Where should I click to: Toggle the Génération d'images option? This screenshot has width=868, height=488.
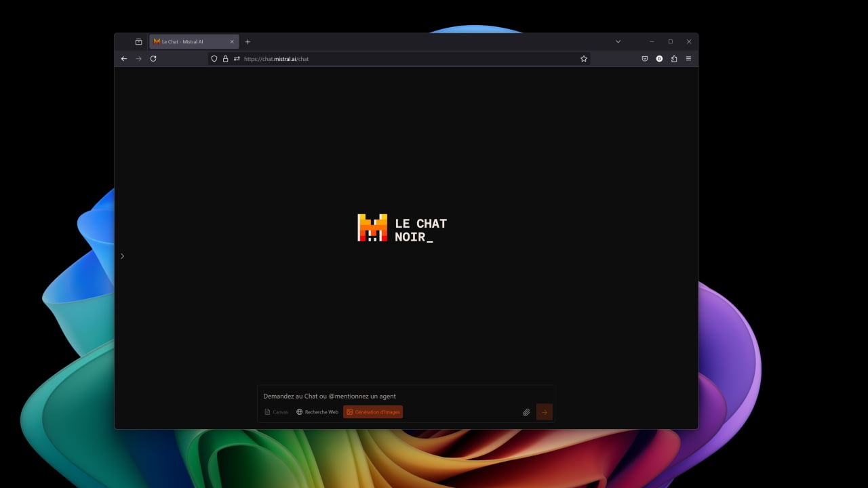(373, 412)
